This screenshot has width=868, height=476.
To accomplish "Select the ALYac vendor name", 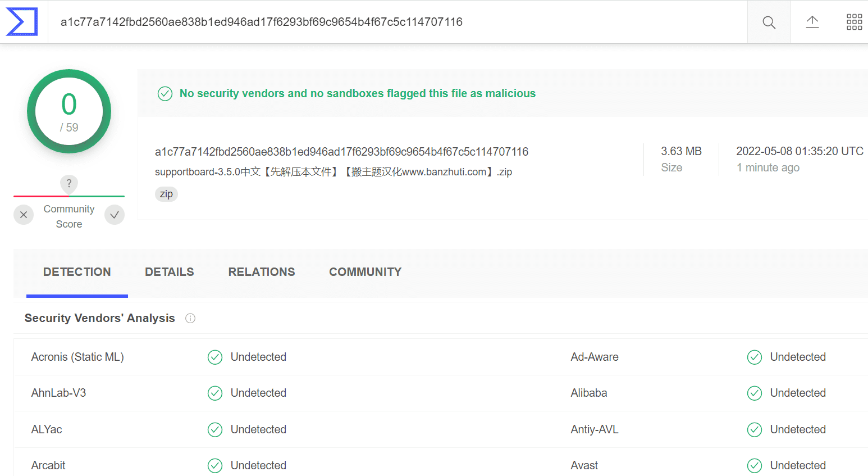I will coord(47,429).
